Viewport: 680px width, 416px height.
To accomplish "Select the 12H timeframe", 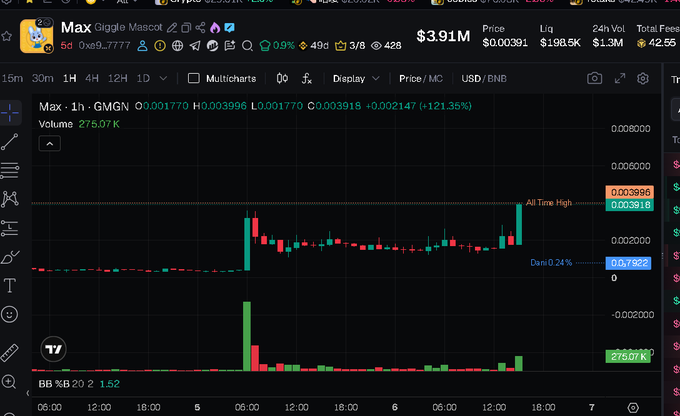I will pos(118,79).
